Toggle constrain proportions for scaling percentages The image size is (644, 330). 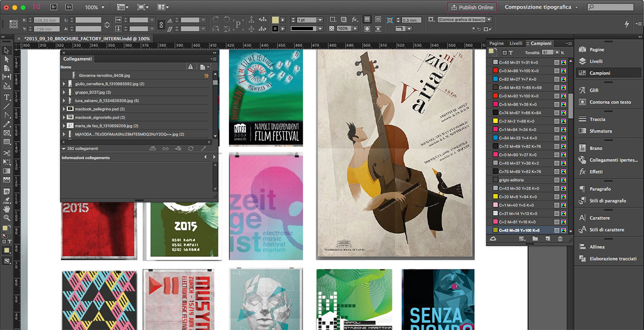(161, 24)
